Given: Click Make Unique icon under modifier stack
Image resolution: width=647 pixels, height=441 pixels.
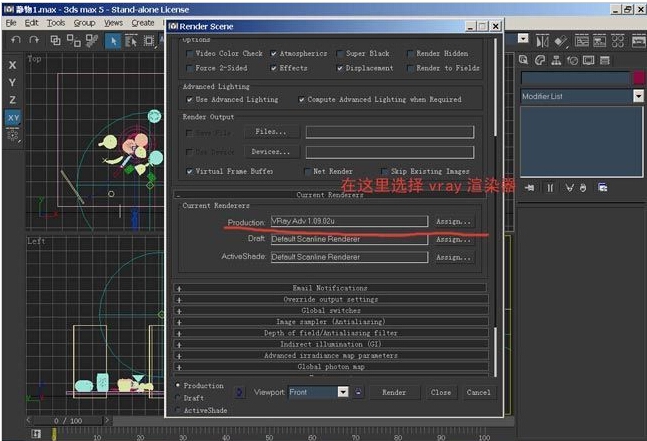Looking at the screenshot, I should [569, 188].
